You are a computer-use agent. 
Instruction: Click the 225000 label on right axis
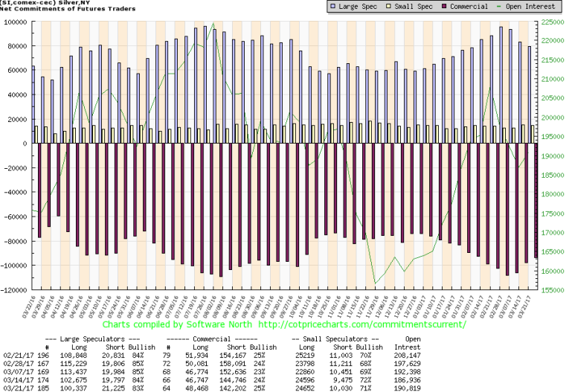pos(553,22)
